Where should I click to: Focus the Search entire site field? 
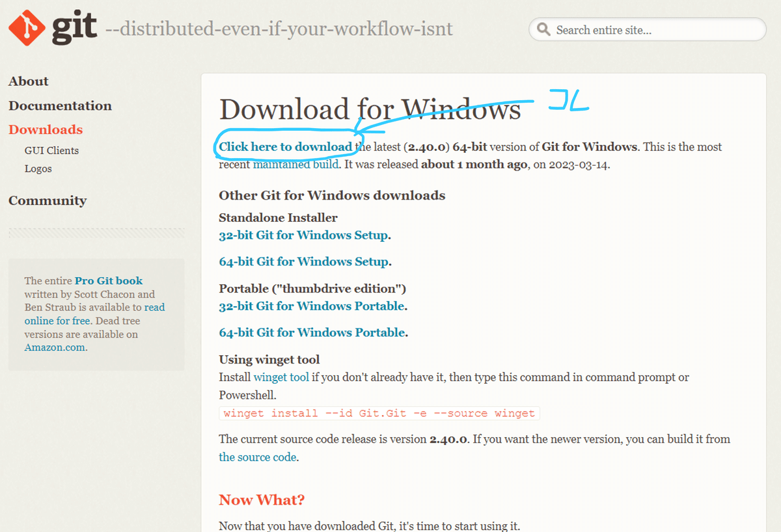coord(648,29)
